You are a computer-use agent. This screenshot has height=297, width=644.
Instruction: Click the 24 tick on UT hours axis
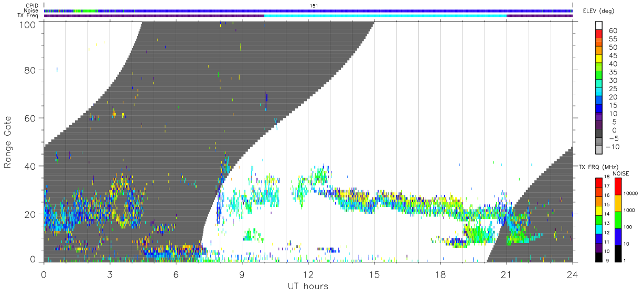point(572,274)
